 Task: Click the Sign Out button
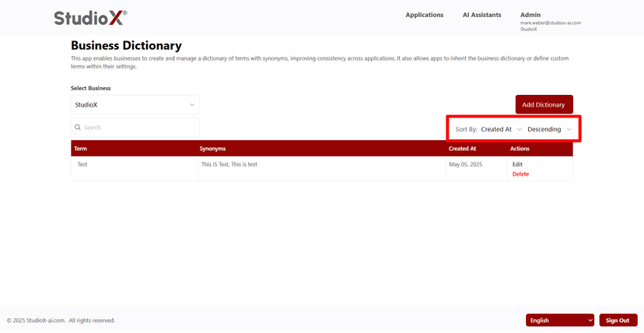pyautogui.click(x=618, y=321)
